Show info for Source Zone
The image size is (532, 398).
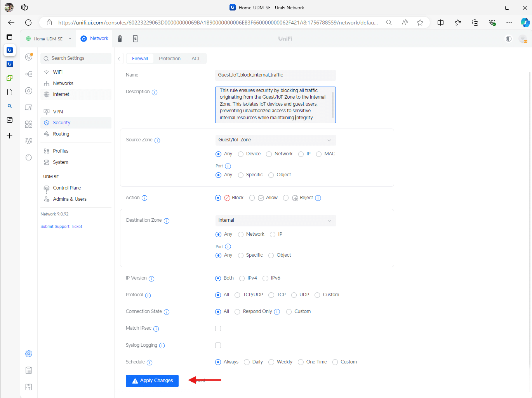tap(157, 140)
